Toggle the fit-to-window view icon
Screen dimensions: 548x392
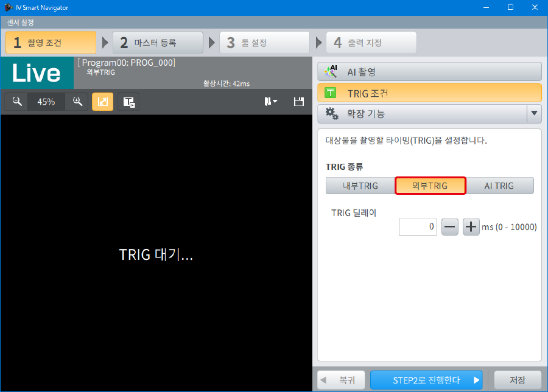(102, 102)
